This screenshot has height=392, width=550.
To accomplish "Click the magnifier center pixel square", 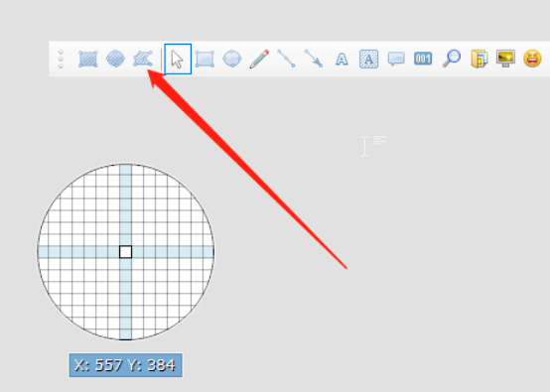I will (125, 252).
